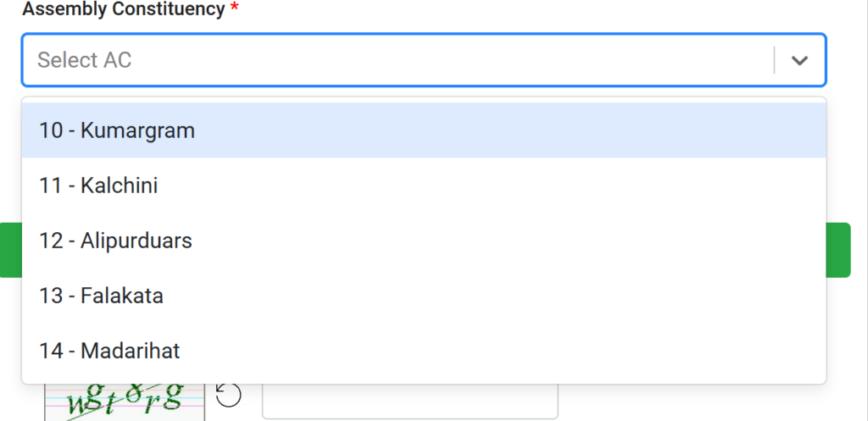Viewport: 868px width, 421px height.
Task: Click the word "Falakata" in the list
Action: coord(122,296)
